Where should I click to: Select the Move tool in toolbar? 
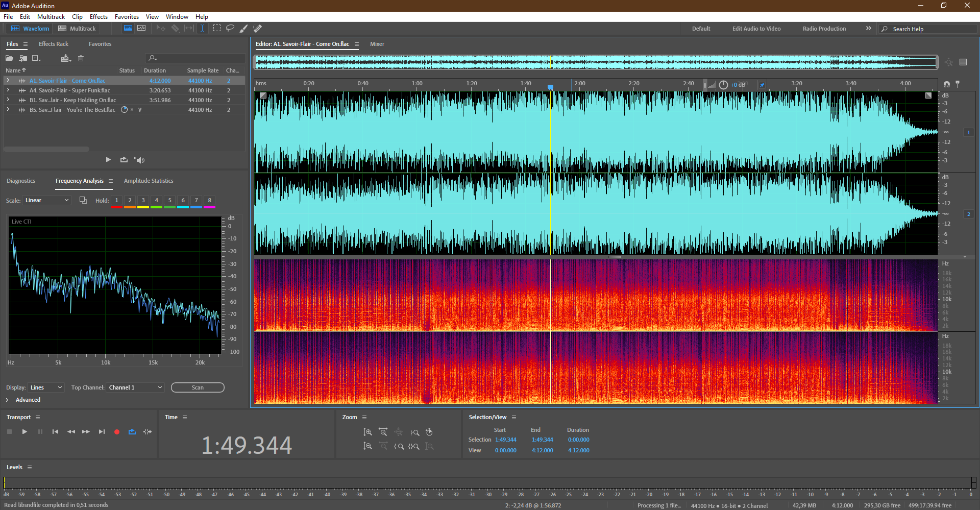coord(161,28)
